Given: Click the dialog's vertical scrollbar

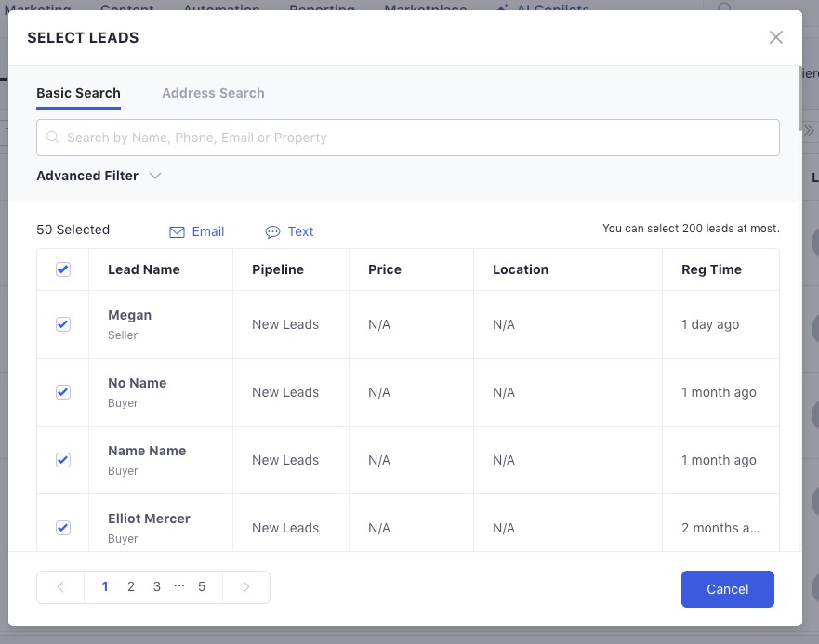Looking at the screenshot, I should [799, 99].
